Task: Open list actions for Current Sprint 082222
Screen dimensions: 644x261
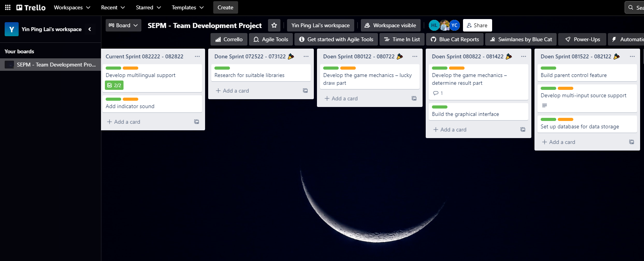Action: tap(197, 56)
